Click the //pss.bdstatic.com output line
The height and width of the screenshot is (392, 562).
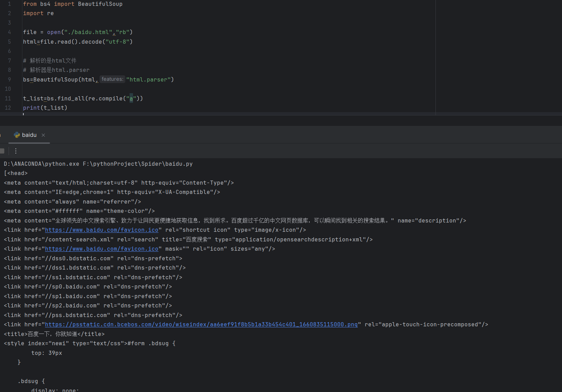(93, 315)
